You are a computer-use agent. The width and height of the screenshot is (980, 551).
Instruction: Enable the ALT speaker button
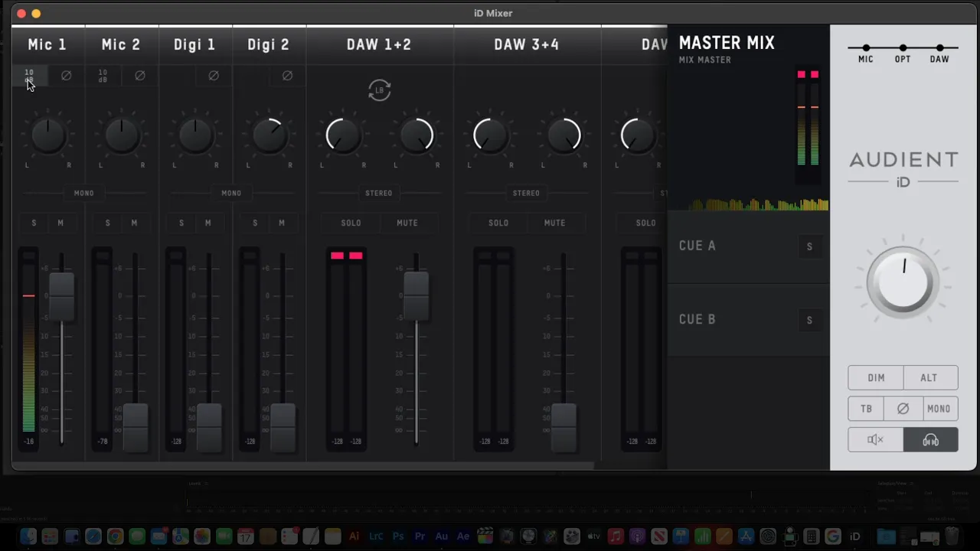(x=929, y=378)
